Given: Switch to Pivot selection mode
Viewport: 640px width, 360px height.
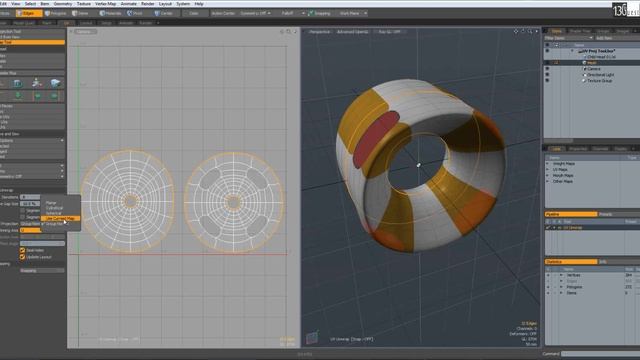Looking at the screenshot, I should [135, 13].
